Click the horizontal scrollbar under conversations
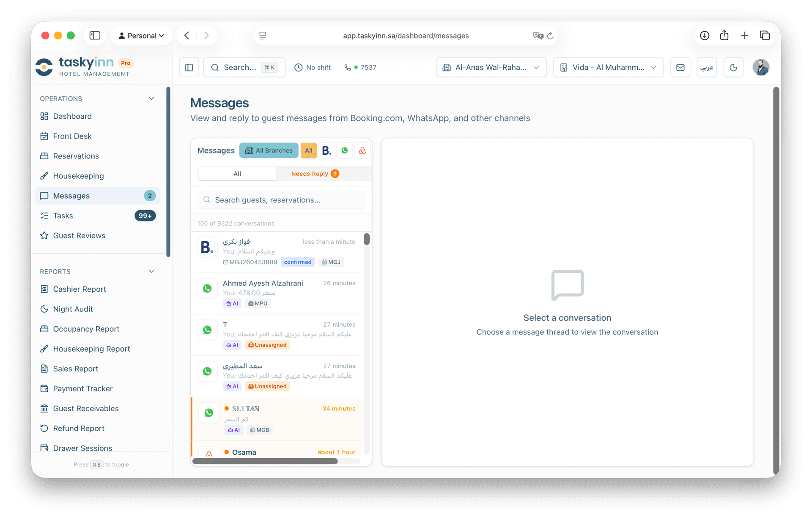This screenshot has height=519, width=812. point(265,461)
